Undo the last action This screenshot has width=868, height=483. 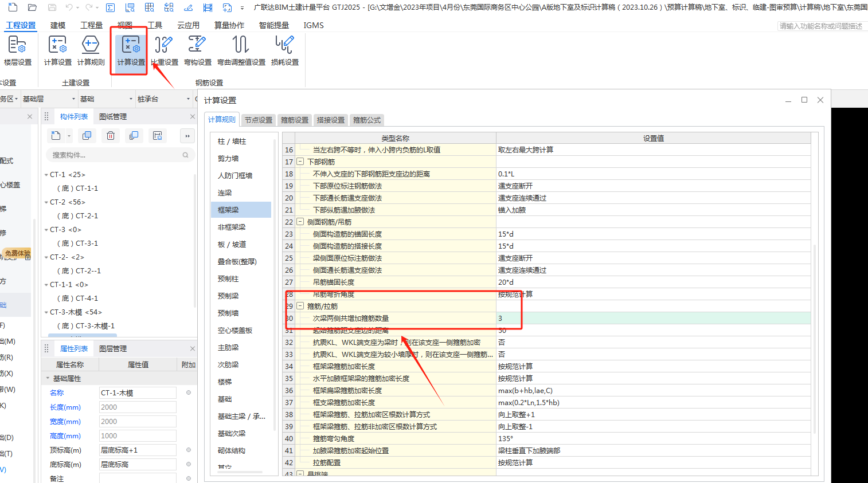pos(69,7)
